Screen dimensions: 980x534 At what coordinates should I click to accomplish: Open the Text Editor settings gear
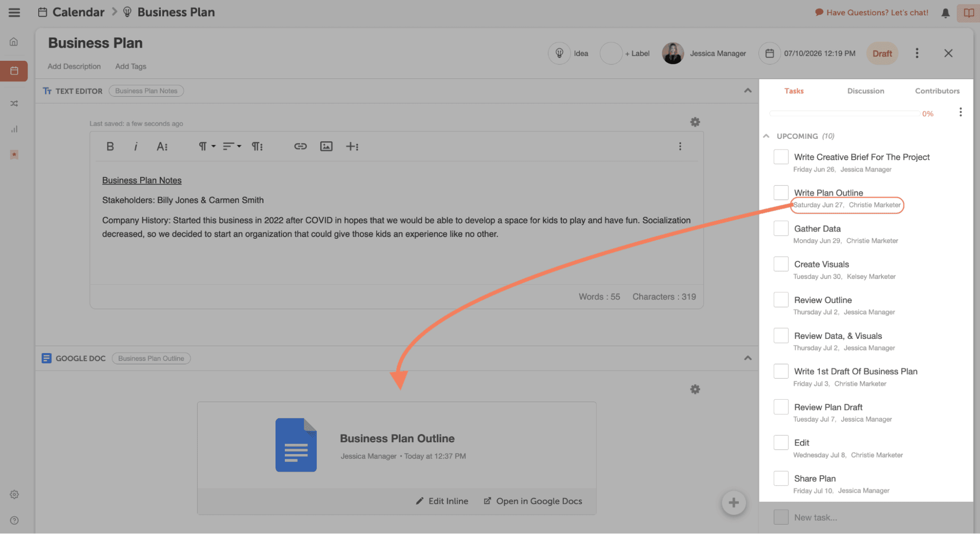click(x=695, y=122)
